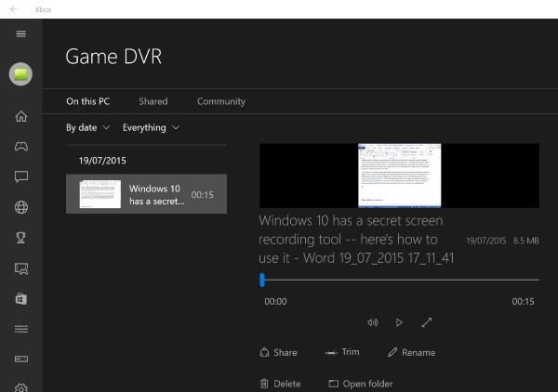Expand the video to full screen
This screenshot has height=392, width=558.
(427, 322)
